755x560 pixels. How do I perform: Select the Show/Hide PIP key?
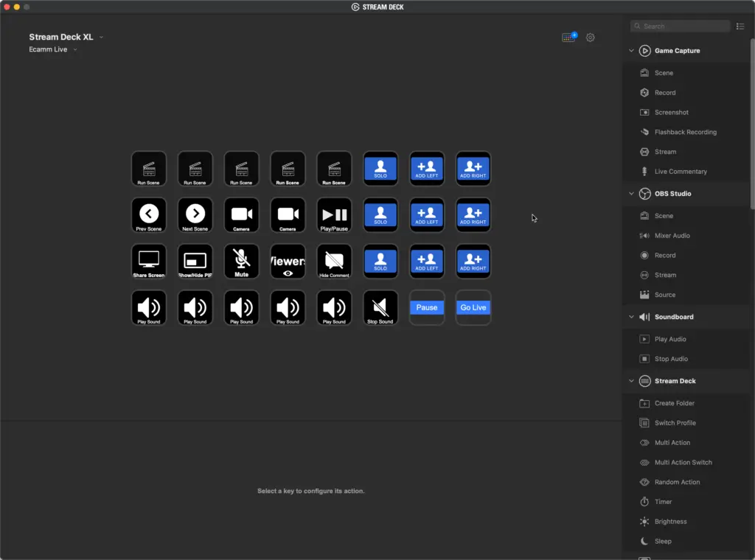pos(195,262)
